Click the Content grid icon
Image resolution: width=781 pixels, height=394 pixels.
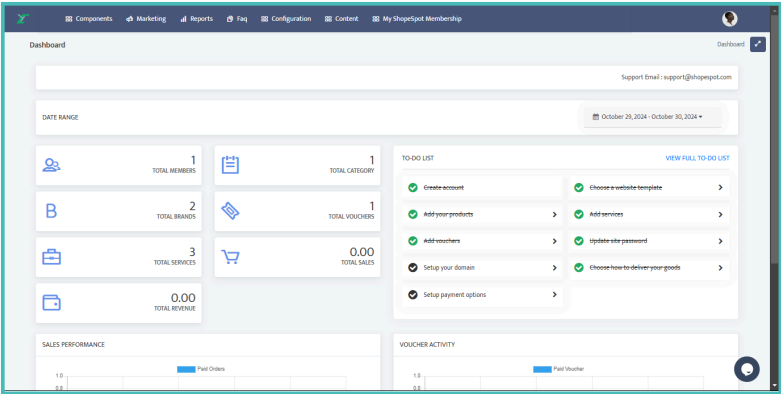328,19
